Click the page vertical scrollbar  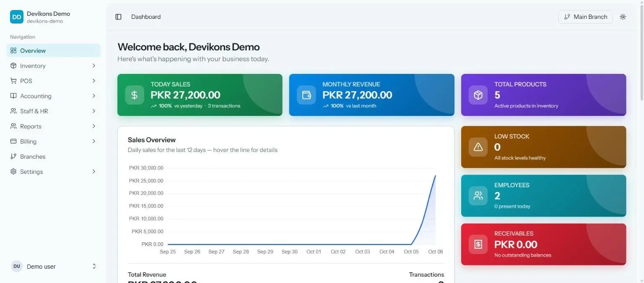pyautogui.click(x=641, y=52)
